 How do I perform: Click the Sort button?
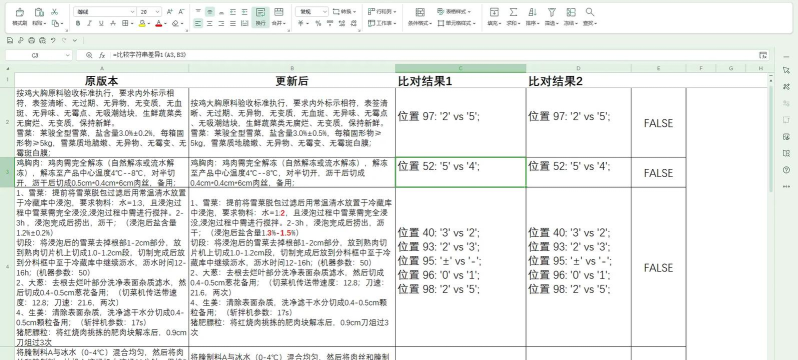(x=532, y=17)
